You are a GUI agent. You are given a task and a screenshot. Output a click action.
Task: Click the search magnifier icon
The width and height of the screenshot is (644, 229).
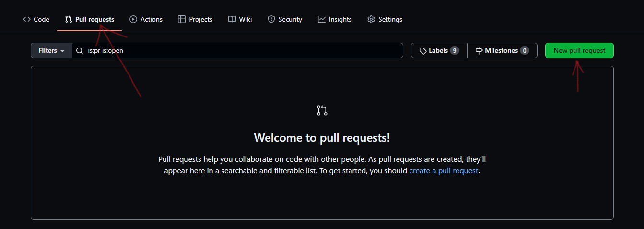[x=80, y=50]
